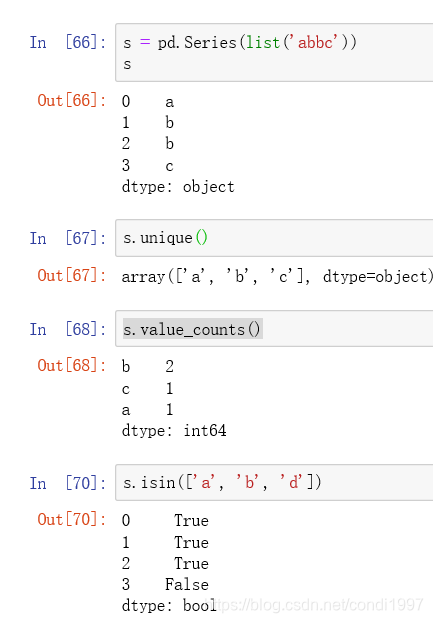This screenshot has height=623, width=433.
Task: Click the Out[67]: output prompt
Action: point(72,275)
